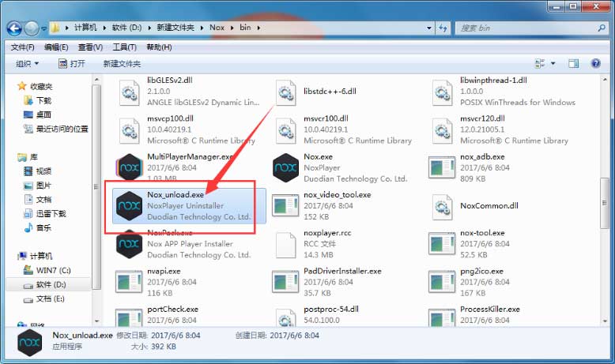The width and height of the screenshot is (615, 364).
Task: Select 收藏夹 in navigation pane
Action: pyautogui.click(x=41, y=86)
